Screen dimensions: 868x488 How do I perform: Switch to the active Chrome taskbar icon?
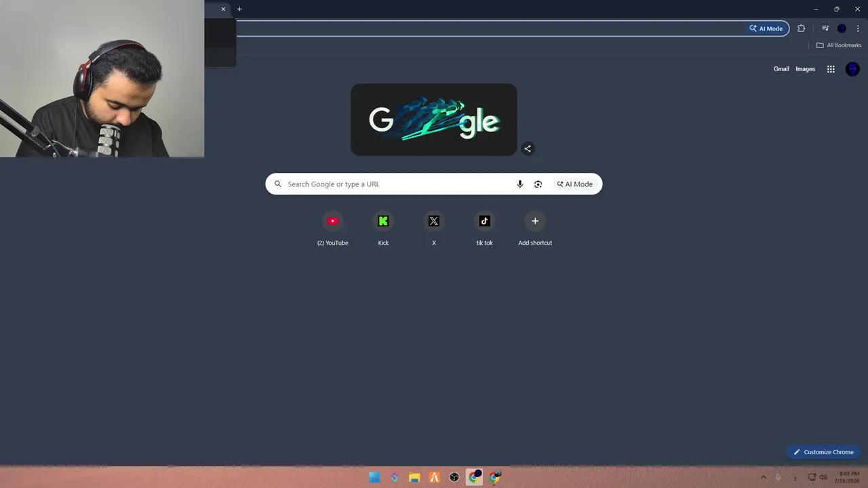click(x=475, y=477)
